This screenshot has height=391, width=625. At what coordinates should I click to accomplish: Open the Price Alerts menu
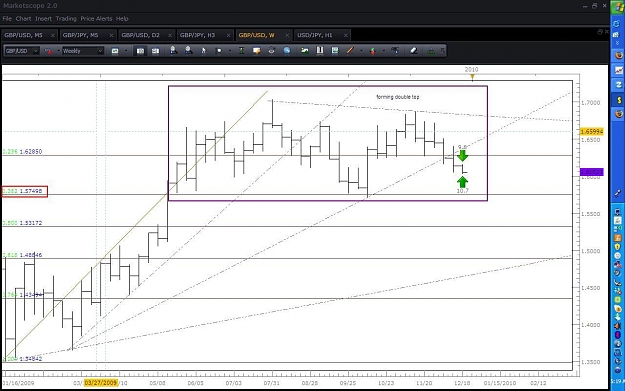(96, 19)
